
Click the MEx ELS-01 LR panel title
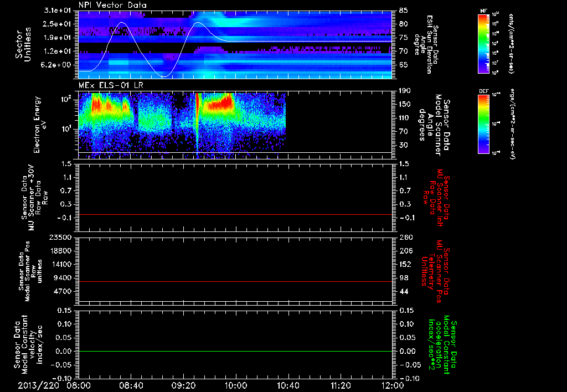pyautogui.click(x=110, y=86)
